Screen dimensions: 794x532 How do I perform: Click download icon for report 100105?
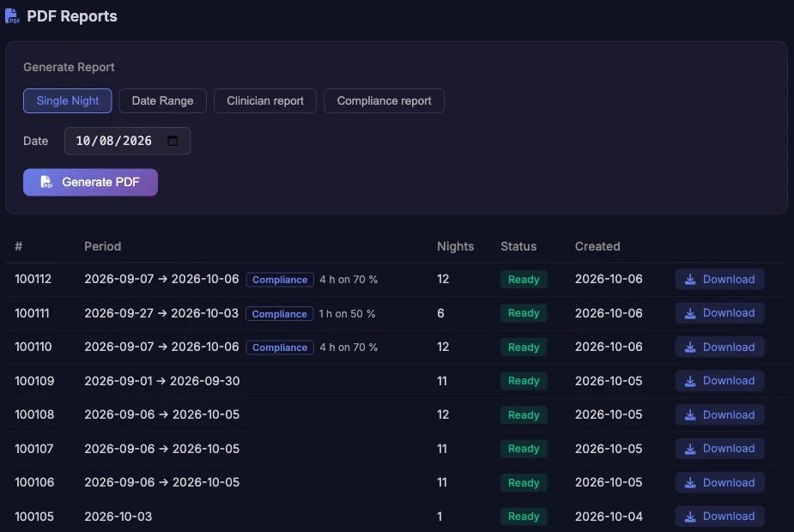point(690,517)
